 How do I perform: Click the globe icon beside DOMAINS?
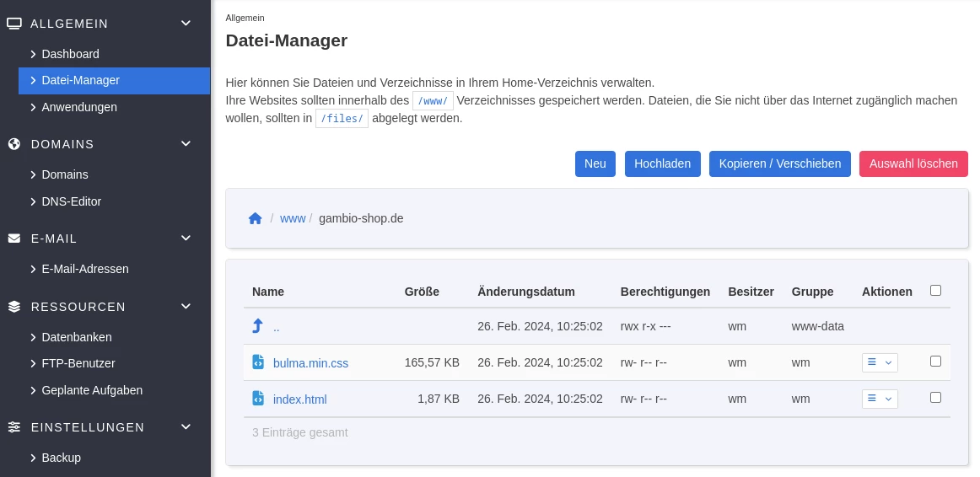pyautogui.click(x=13, y=144)
